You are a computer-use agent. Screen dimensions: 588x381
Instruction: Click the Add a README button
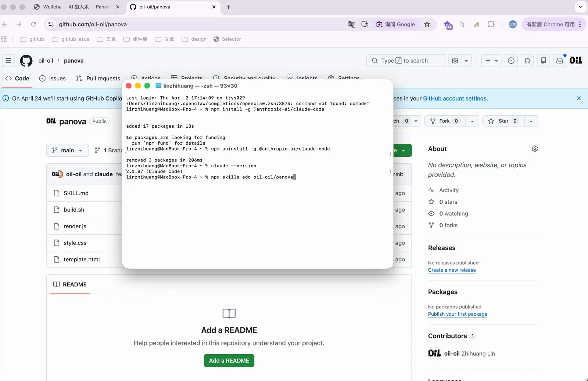click(x=229, y=361)
